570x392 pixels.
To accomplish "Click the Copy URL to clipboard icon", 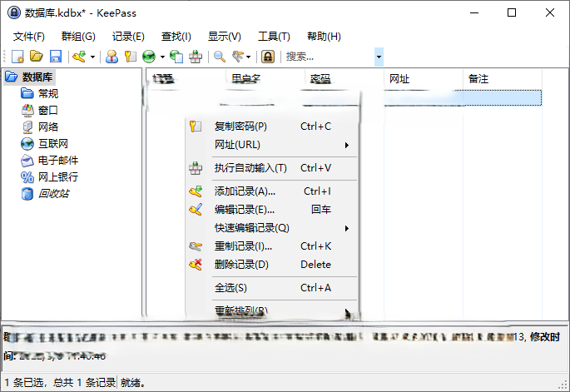I will pos(176,57).
